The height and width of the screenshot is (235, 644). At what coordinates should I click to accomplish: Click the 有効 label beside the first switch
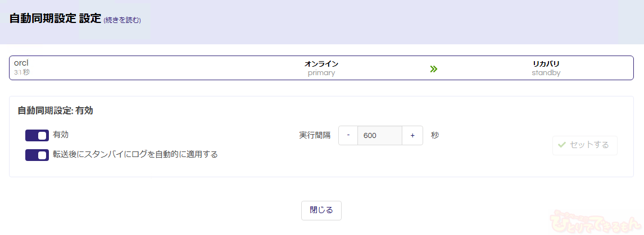click(61, 135)
